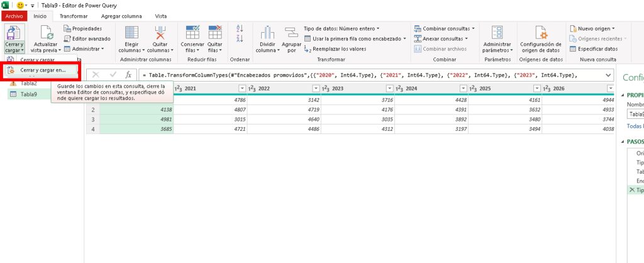Select Tabla9 in the queries list
This screenshot has height=263, width=644.
28,94
